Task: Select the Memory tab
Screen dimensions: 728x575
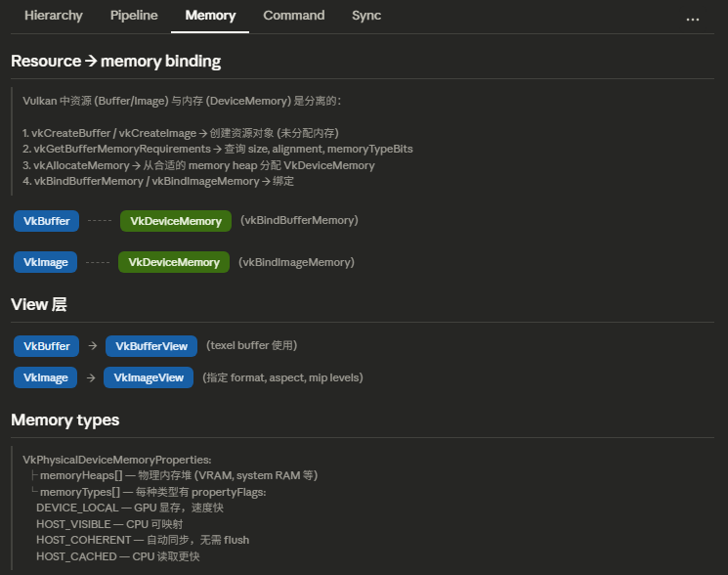Action: point(210,16)
